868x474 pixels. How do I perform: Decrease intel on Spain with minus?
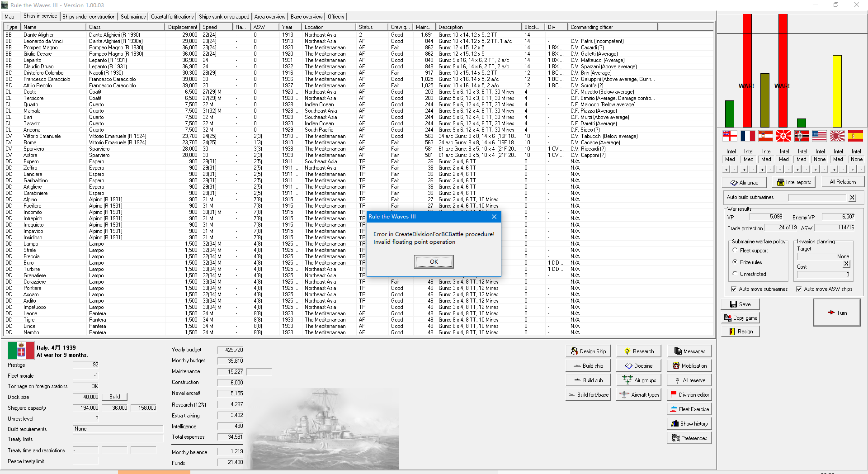pyautogui.click(x=861, y=170)
